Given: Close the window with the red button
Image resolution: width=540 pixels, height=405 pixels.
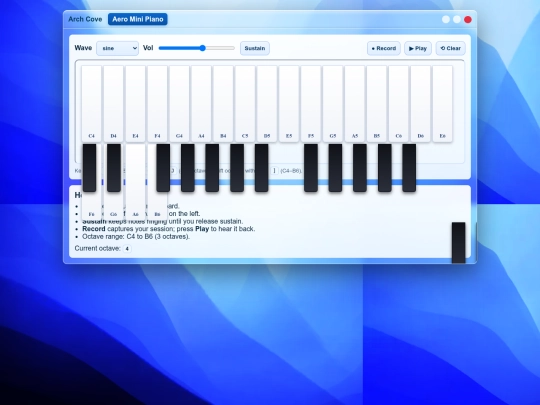Looking at the screenshot, I should pyautogui.click(x=468, y=20).
